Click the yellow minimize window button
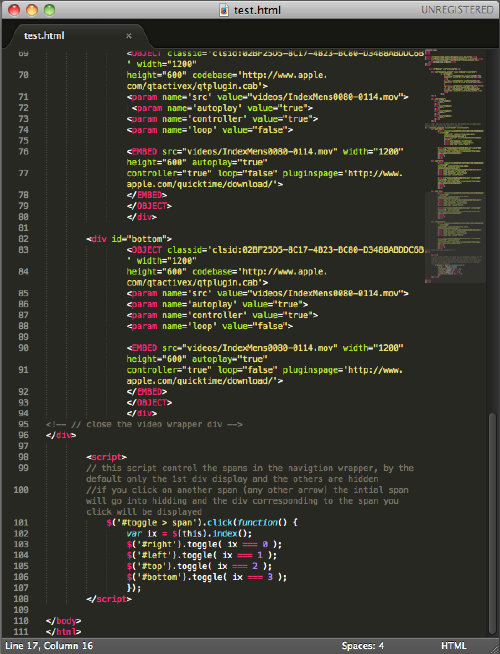The image size is (500, 654). pyautogui.click(x=32, y=10)
